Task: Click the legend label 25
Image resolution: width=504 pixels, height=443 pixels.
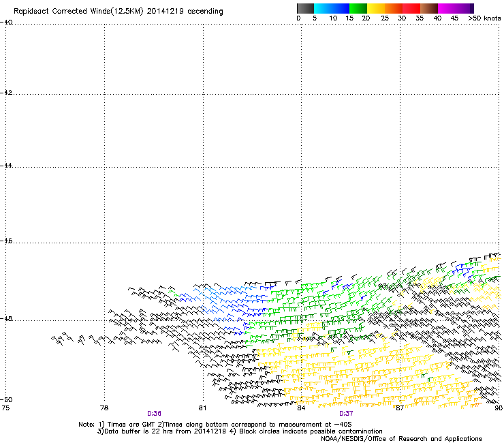Action: point(385,18)
